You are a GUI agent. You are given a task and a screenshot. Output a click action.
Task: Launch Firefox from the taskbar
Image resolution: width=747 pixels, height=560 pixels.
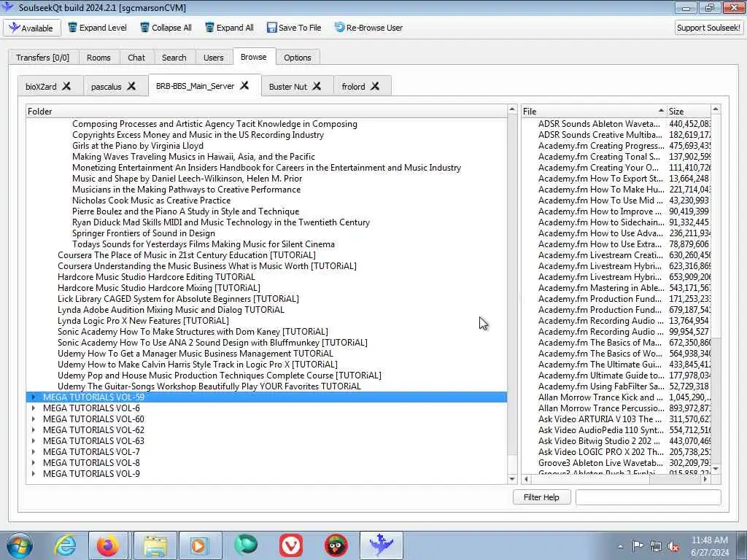108,545
